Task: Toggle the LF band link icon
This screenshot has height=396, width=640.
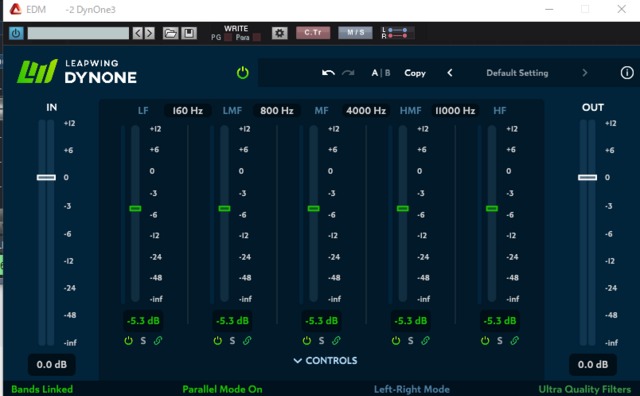Action: coord(158,340)
